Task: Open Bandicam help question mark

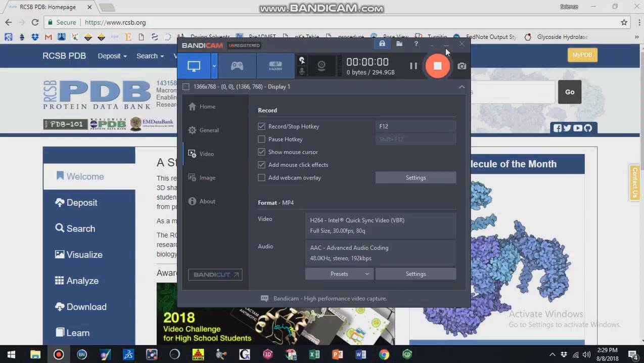Action: coord(416,44)
